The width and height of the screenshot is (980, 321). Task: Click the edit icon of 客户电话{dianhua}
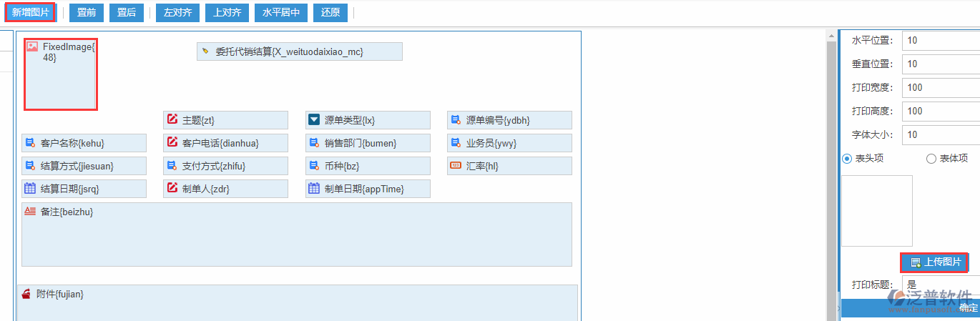(172, 142)
